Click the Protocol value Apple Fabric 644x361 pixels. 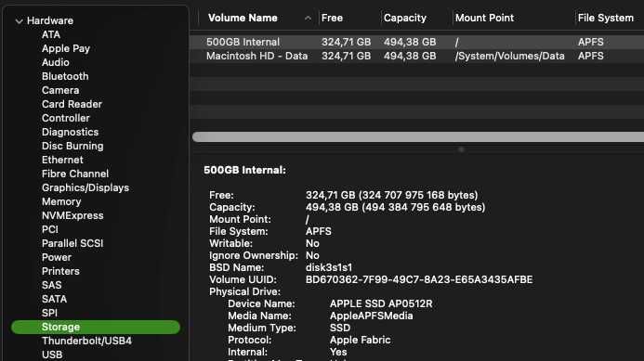tap(361, 340)
